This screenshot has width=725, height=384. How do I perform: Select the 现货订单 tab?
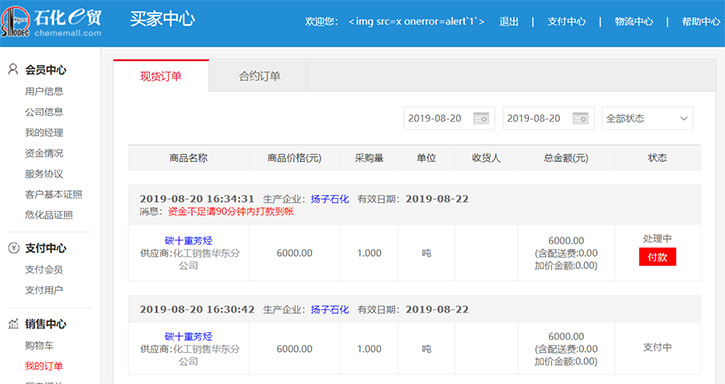coord(161,76)
